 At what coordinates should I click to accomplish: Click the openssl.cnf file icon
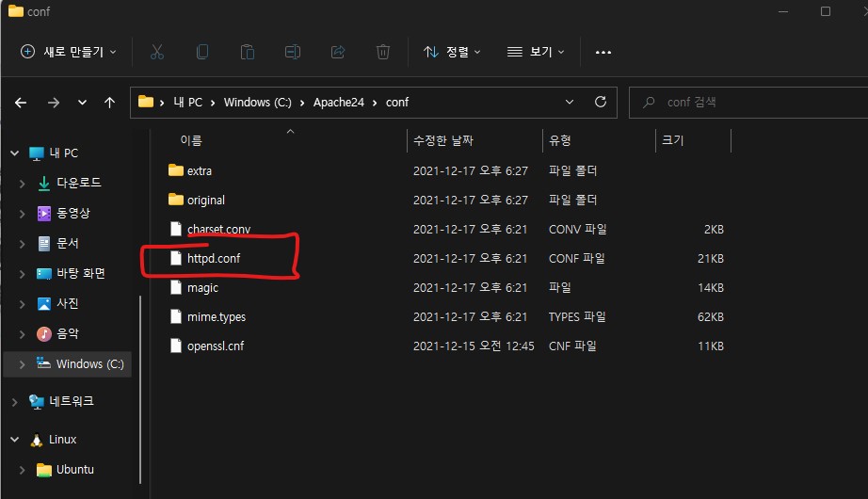click(175, 346)
